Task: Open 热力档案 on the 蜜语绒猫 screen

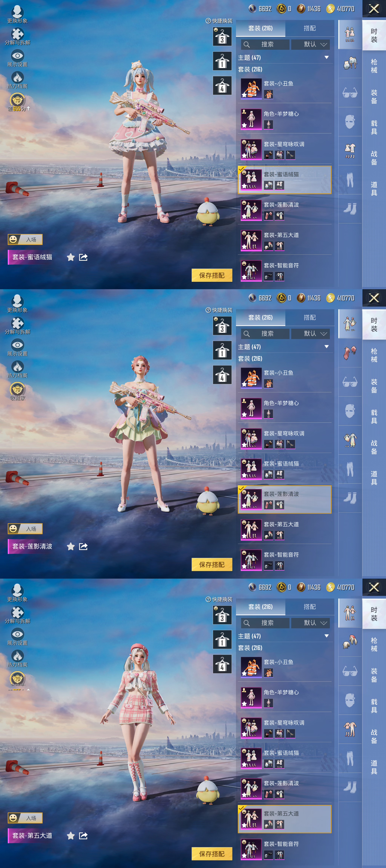Action: tap(18, 77)
